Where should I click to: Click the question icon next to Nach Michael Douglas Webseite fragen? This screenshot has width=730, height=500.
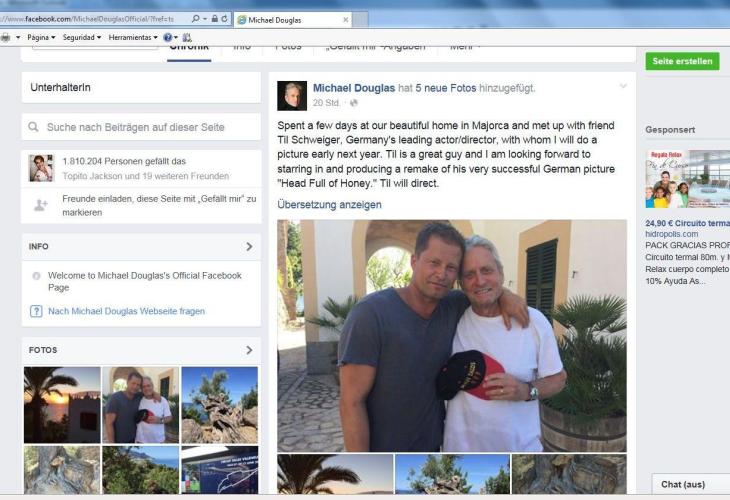(x=36, y=311)
